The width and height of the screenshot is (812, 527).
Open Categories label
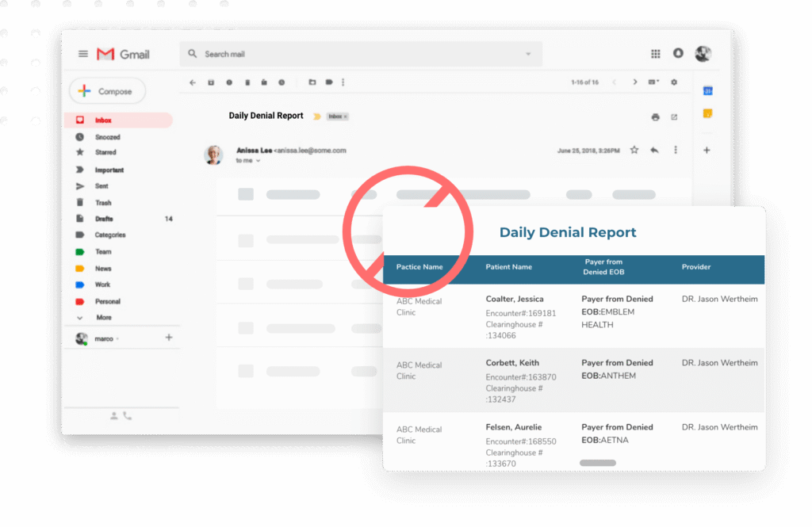[x=109, y=235]
